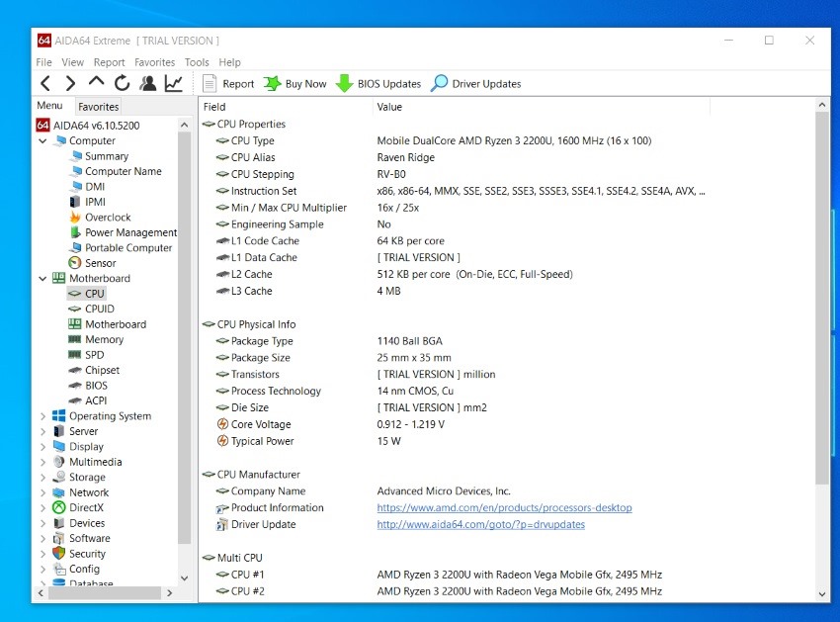Screen dimensions: 840x622
Task: Select Summary in the tree
Action: tap(100, 156)
